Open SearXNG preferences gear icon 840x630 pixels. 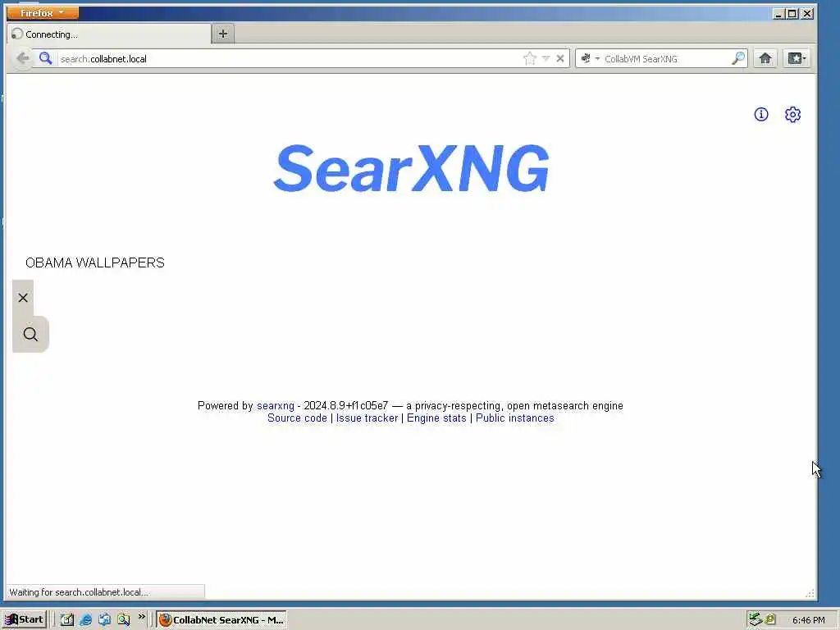click(x=792, y=114)
